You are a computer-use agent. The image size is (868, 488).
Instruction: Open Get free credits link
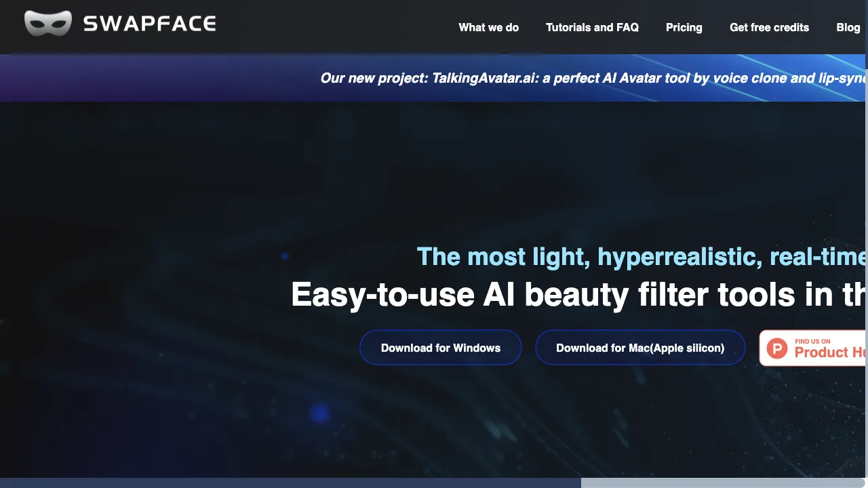coord(769,27)
